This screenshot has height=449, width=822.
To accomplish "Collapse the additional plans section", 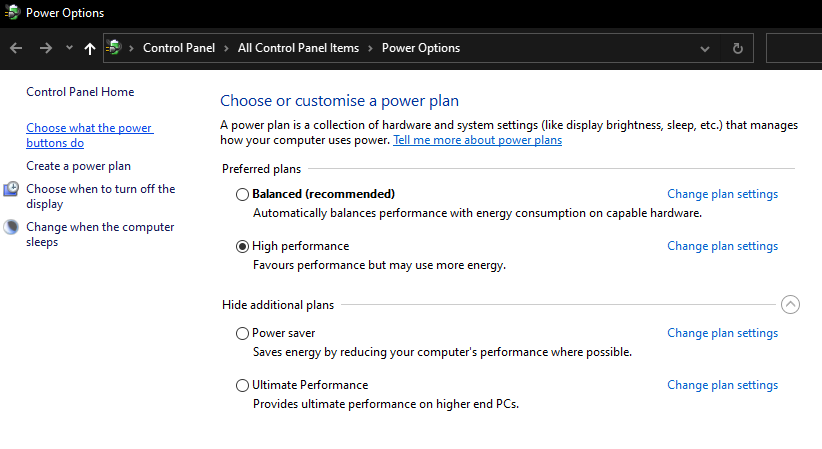I will (790, 304).
